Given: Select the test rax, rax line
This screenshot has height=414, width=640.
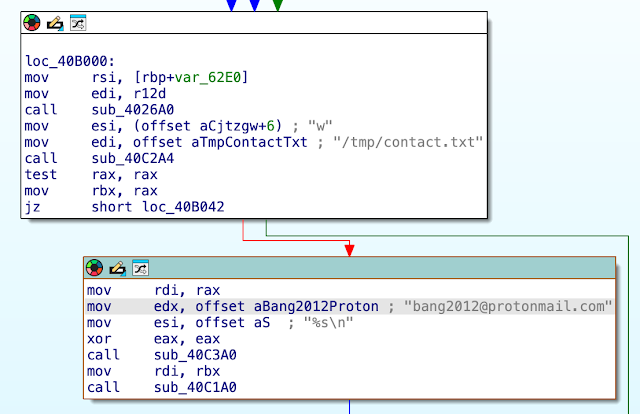Looking at the screenshot, I should (91, 175).
